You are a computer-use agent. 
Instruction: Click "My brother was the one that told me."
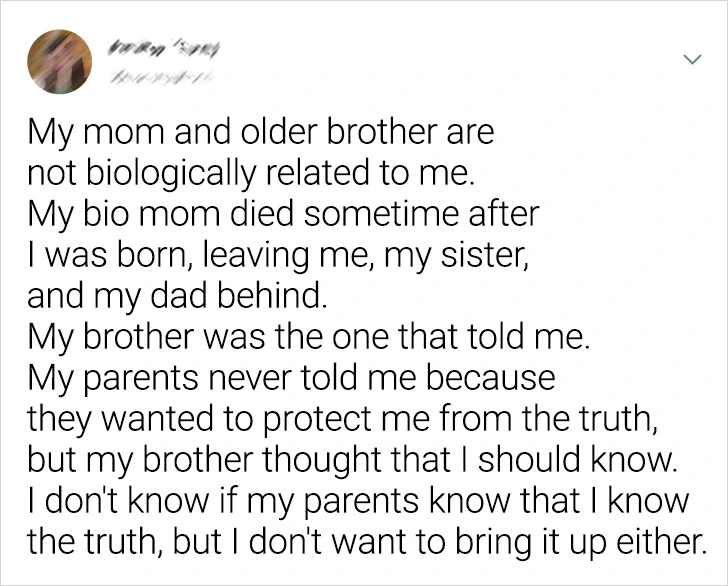(x=310, y=338)
